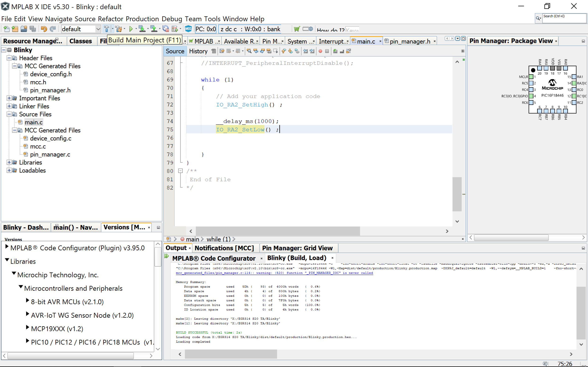Click the Make and Program Device icon
Screen dimensions: 588x367
pyautogui.click(x=142, y=29)
